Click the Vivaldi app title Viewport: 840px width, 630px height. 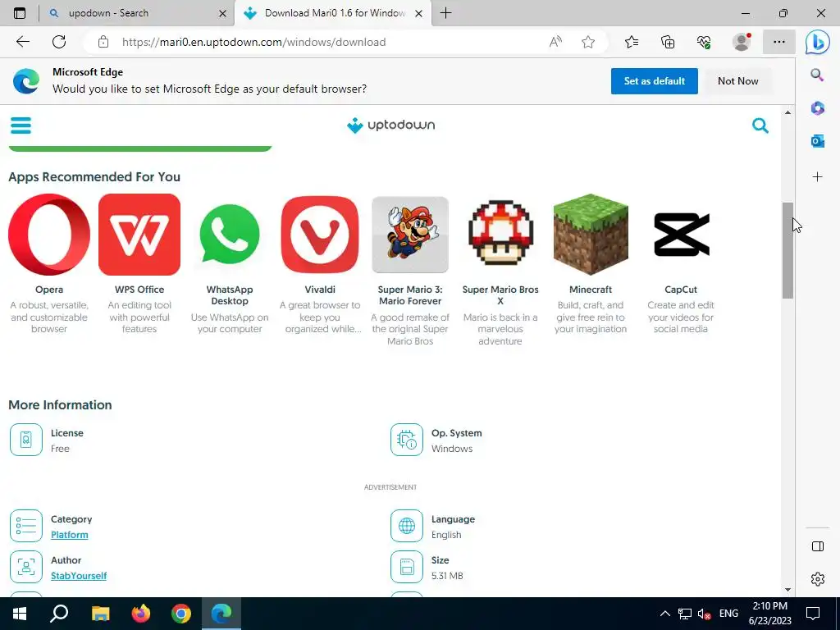[x=320, y=290]
